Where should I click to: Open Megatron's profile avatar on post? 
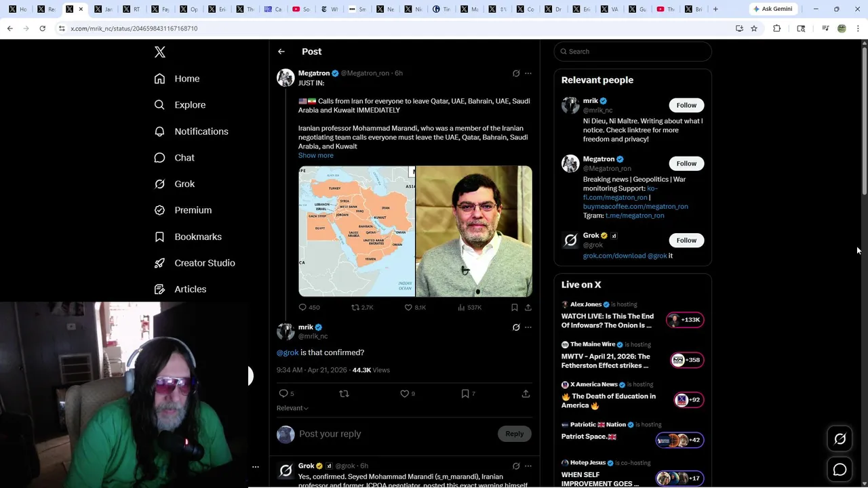pos(285,77)
